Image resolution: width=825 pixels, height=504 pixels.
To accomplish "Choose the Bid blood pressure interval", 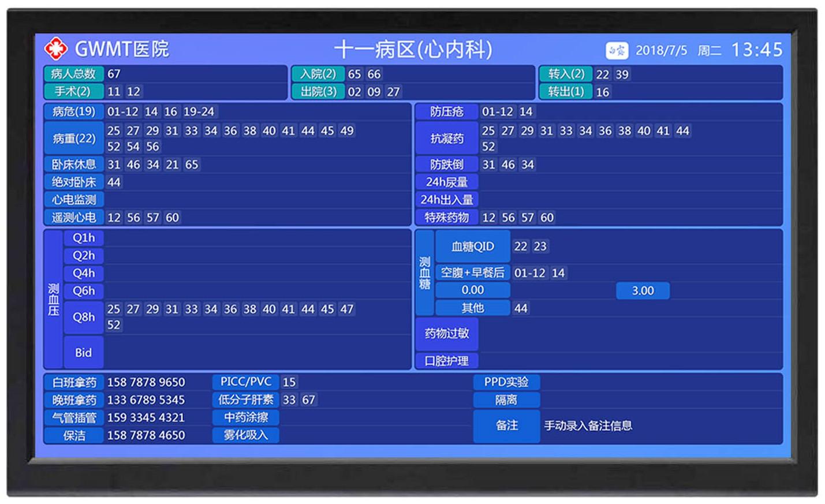I will point(84,352).
